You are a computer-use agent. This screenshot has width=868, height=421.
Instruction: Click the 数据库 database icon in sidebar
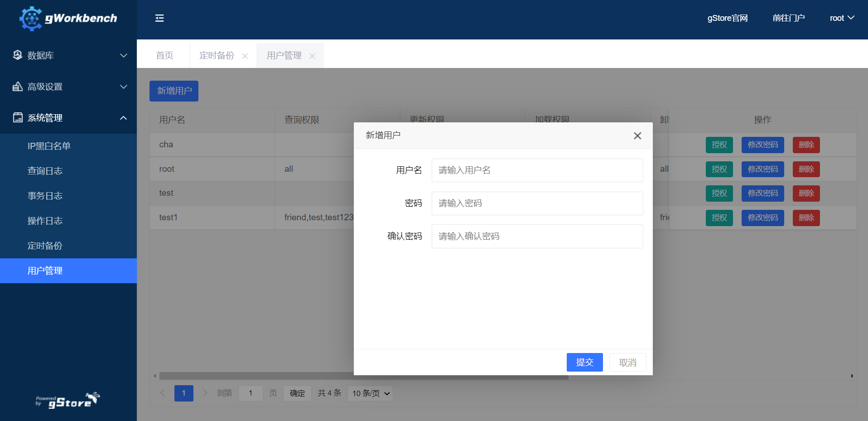(18, 55)
